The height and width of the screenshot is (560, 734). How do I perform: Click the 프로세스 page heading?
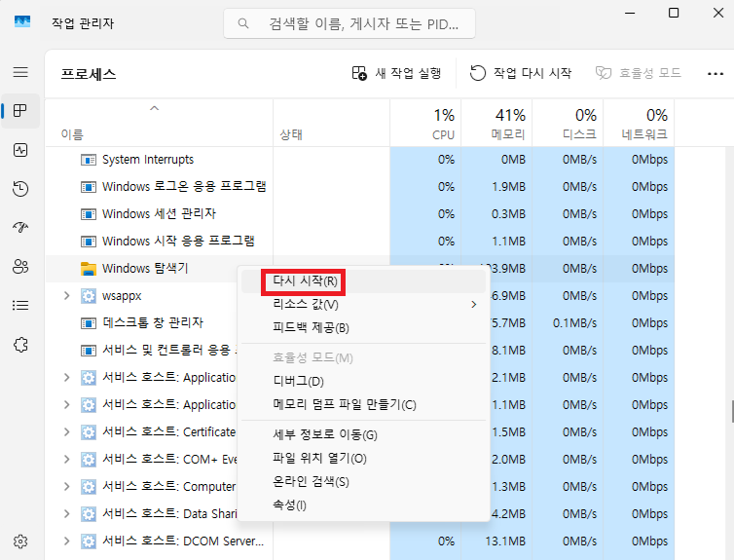(x=89, y=74)
